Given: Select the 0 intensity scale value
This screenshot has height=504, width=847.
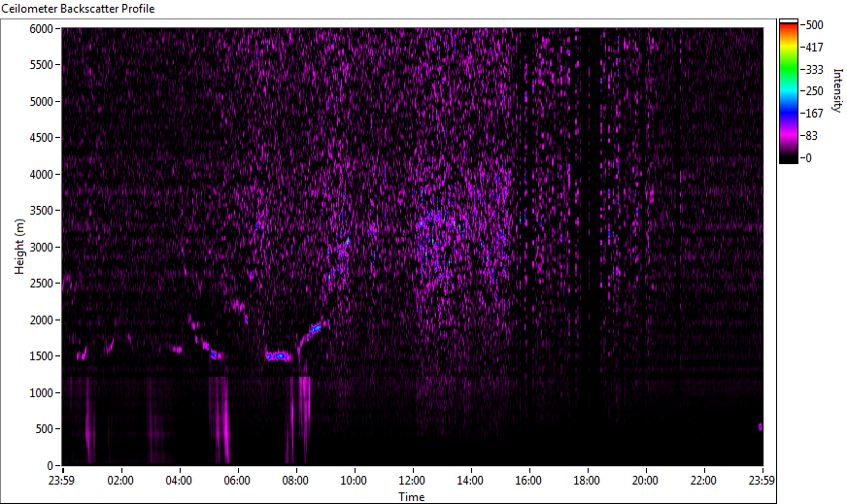Looking at the screenshot, I should pos(809,157).
